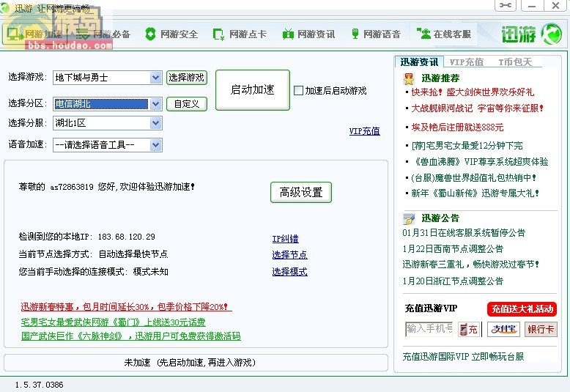The image size is (570, 392).
Task: Expand the 语音加速 voice tool dropdown
Action: [155, 145]
